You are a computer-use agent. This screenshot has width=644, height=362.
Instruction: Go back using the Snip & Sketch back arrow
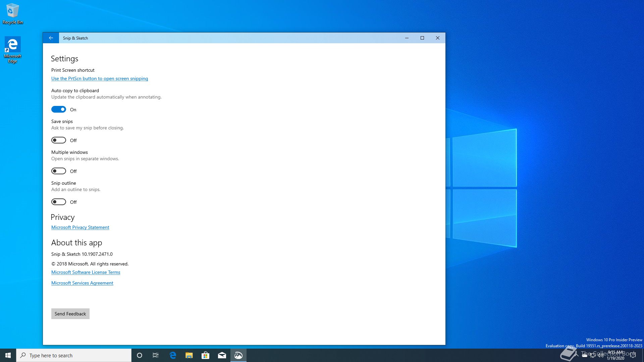[x=51, y=38]
